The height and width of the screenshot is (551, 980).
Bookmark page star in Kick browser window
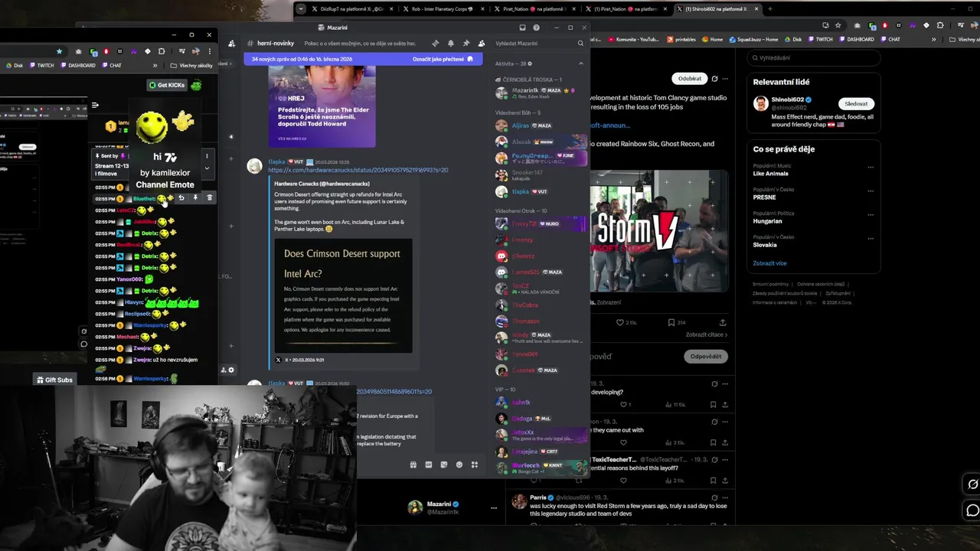[x=59, y=51]
